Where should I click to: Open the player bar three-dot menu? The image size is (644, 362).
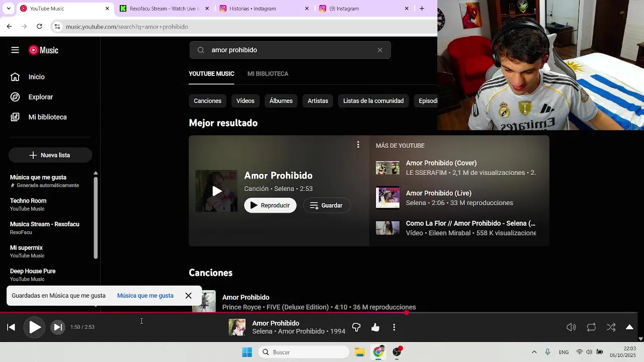tap(394, 327)
